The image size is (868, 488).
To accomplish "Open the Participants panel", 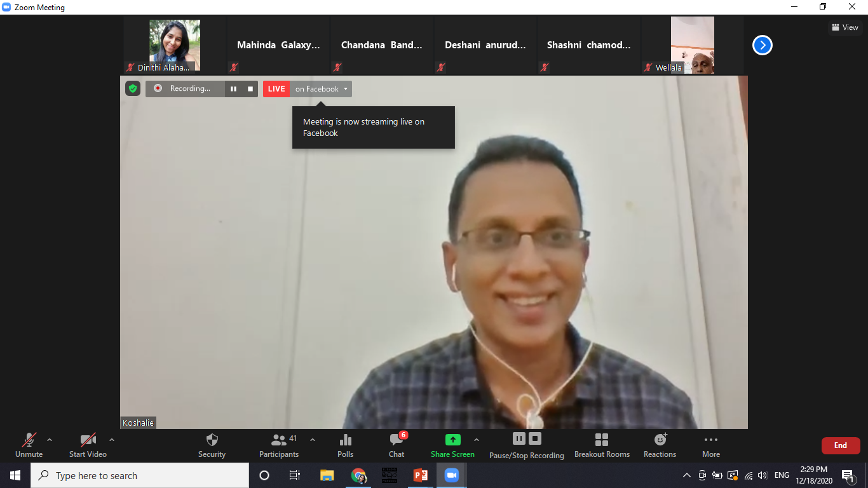I will point(279,445).
